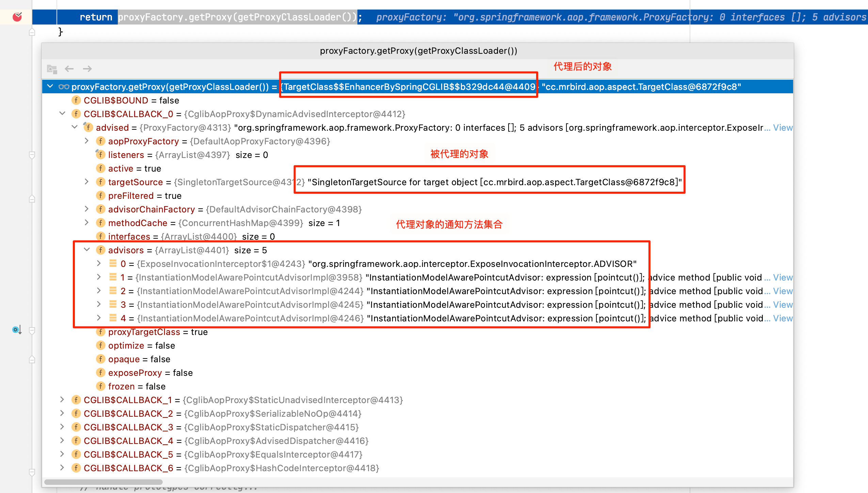
Task: Expand the targetSource node
Action: tap(87, 182)
